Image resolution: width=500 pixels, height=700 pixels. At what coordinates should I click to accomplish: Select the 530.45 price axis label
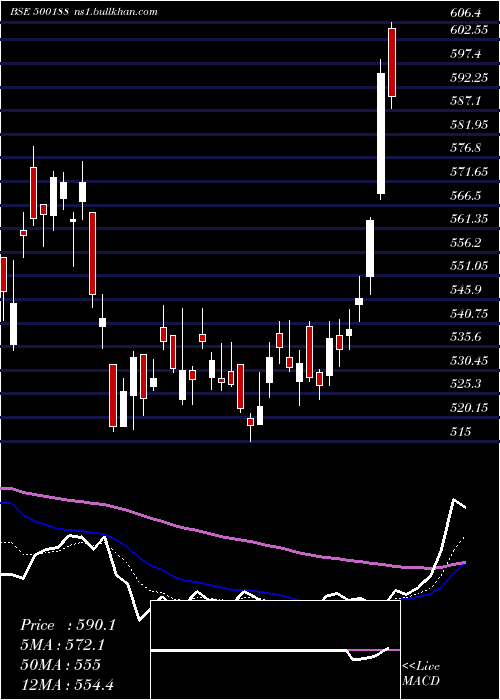(x=469, y=360)
